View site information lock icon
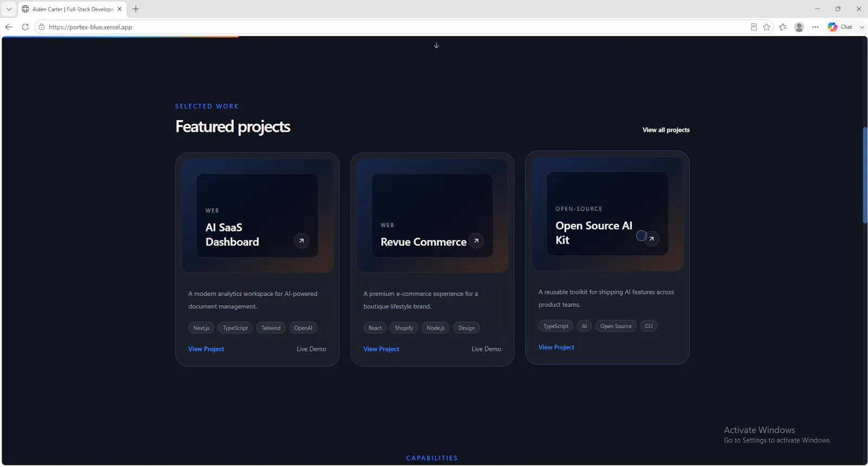Screen dimensions: 868x467 click(x=42, y=27)
